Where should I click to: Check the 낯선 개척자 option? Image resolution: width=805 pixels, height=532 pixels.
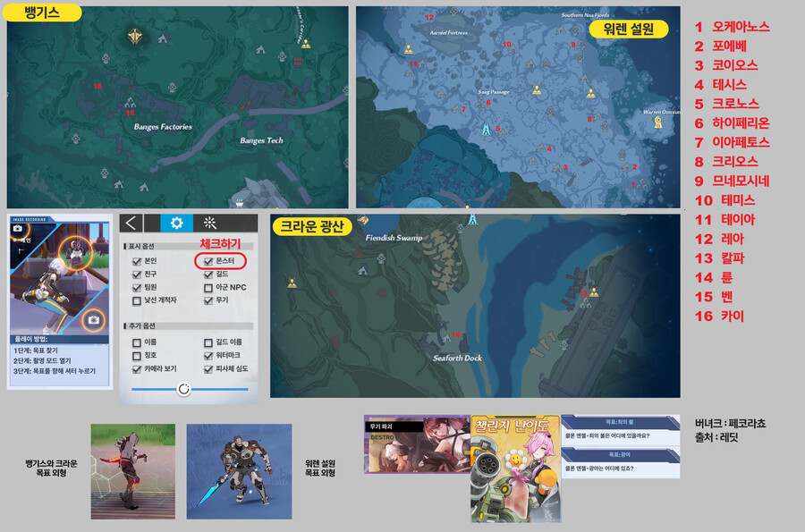(x=137, y=300)
